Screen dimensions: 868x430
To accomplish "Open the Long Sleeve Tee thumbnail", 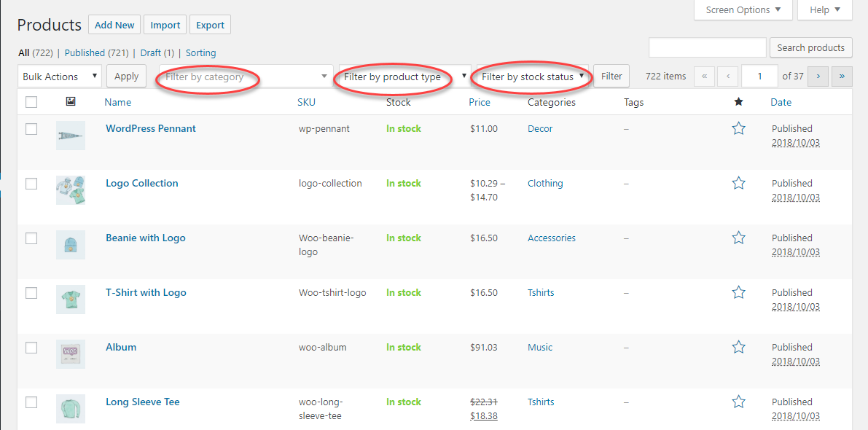I will 70,409.
